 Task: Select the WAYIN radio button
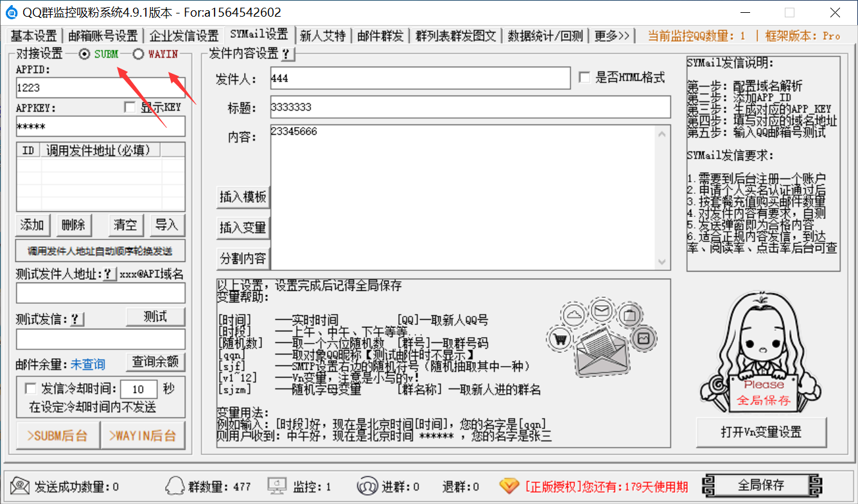tap(138, 55)
